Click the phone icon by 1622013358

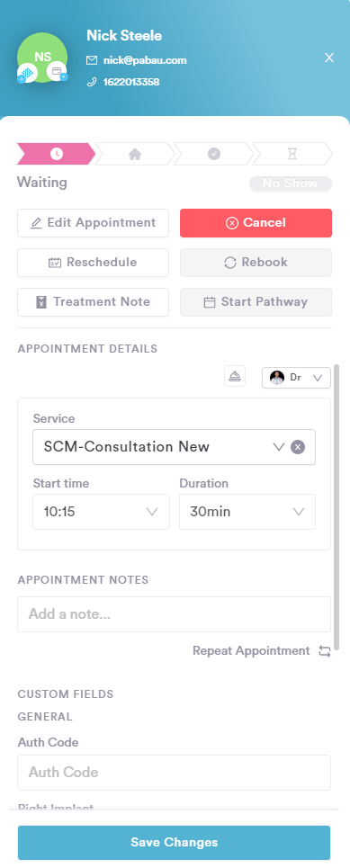pyautogui.click(x=92, y=82)
